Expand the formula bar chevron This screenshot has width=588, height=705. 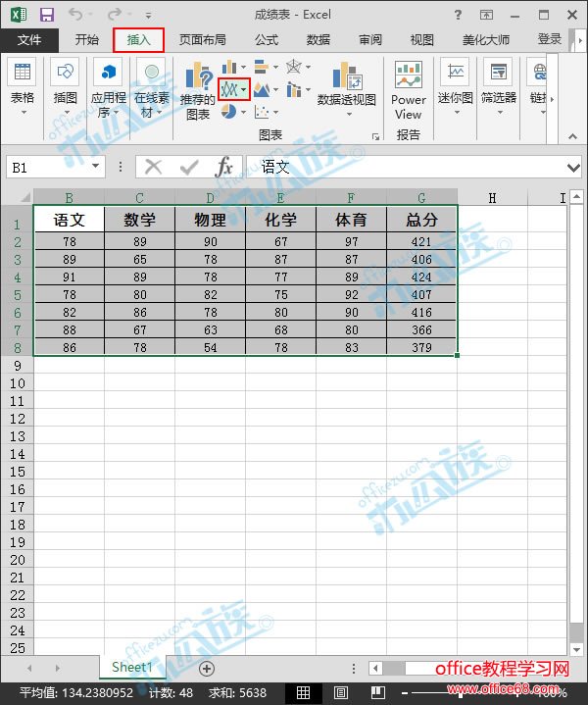point(573,168)
